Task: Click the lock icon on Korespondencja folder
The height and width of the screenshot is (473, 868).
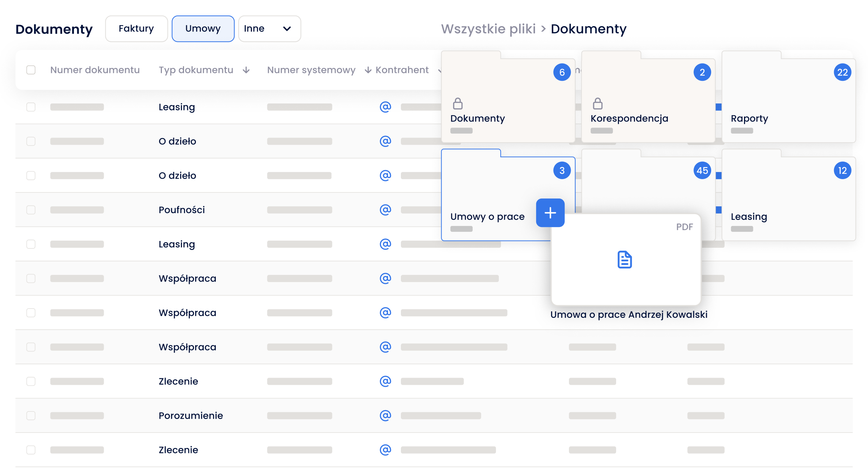Action: pyautogui.click(x=598, y=104)
